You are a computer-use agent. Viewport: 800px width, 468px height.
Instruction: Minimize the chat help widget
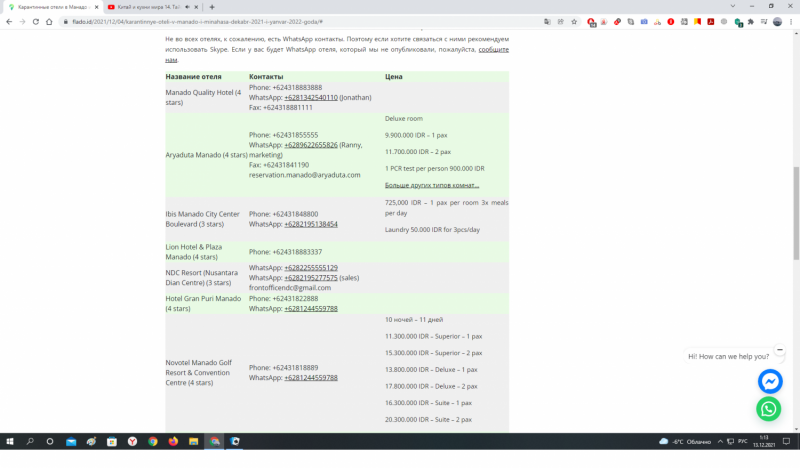pyautogui.click(x=780, y=350)
